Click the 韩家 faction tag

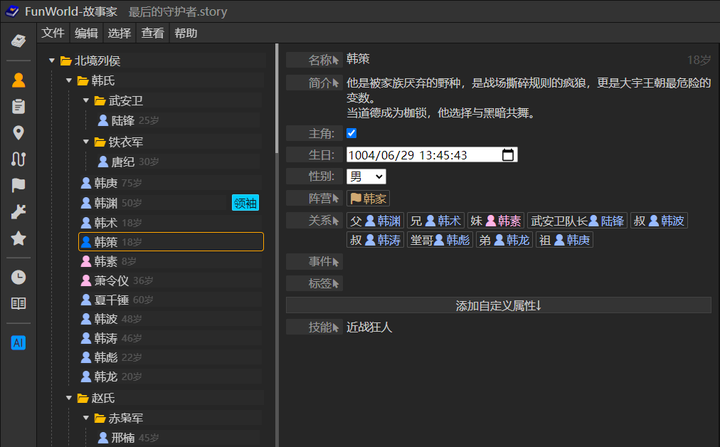click(x=368, y=199)
